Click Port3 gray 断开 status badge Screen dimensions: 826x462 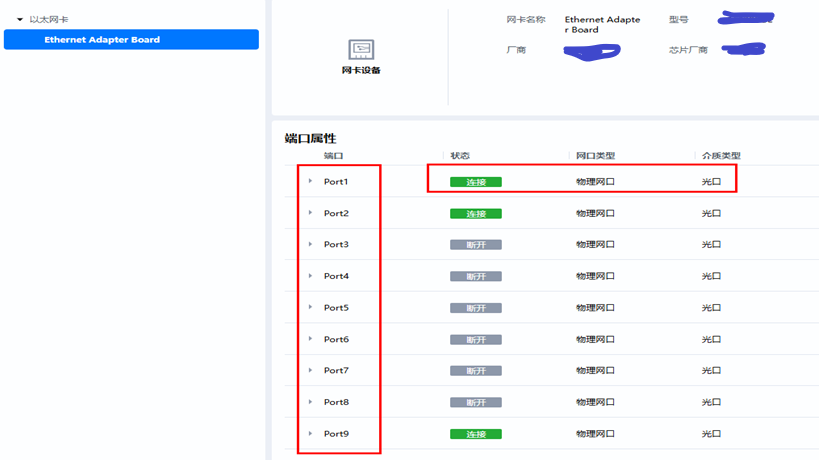(x=475, y=245)
